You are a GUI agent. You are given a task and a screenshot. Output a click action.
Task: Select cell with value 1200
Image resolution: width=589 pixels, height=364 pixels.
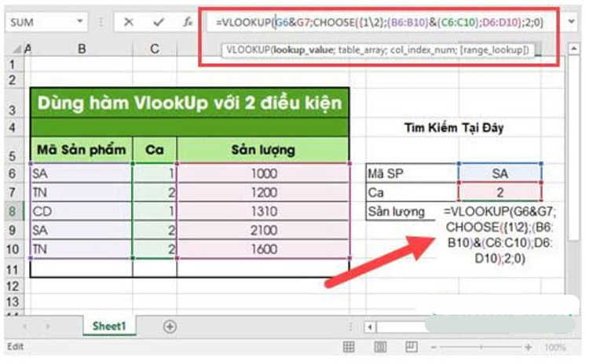coord(263,192)
